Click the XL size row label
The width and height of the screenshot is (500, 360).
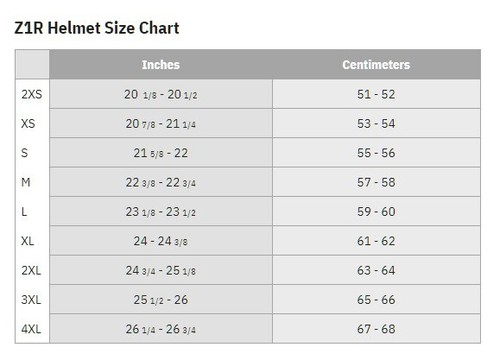tap(28, 241)
